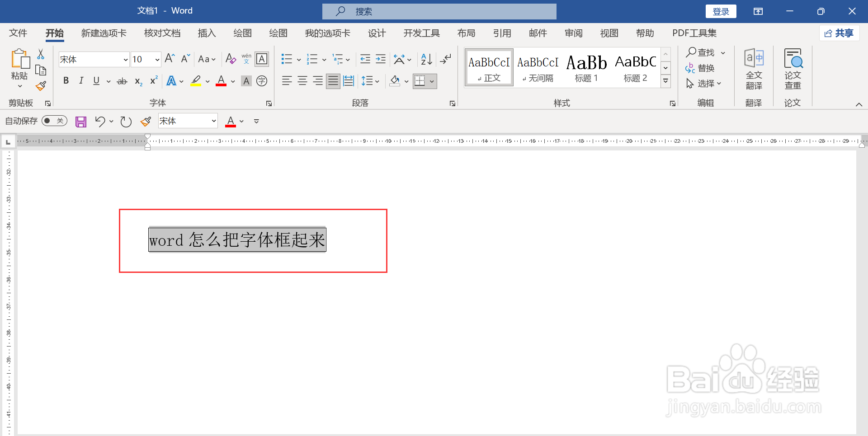Toggle the AutoSave switch
Screen dimensions: 868x436
[x=54, y=121]
